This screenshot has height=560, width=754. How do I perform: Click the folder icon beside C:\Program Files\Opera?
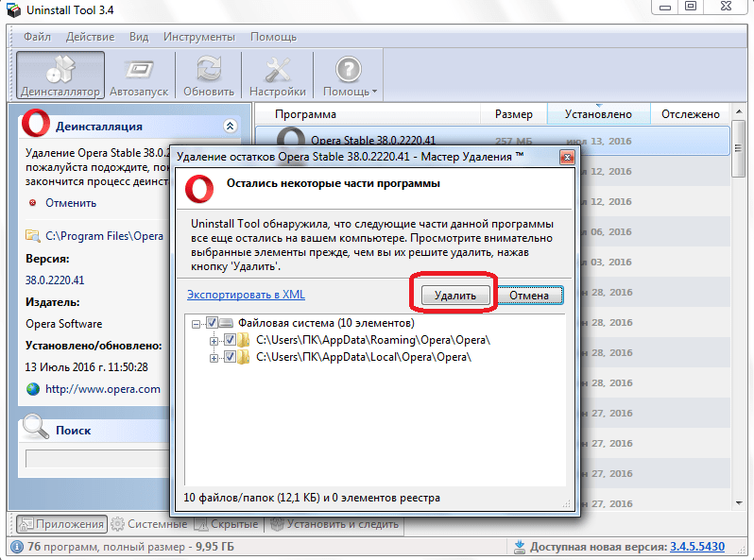click(x=33, y=235)
